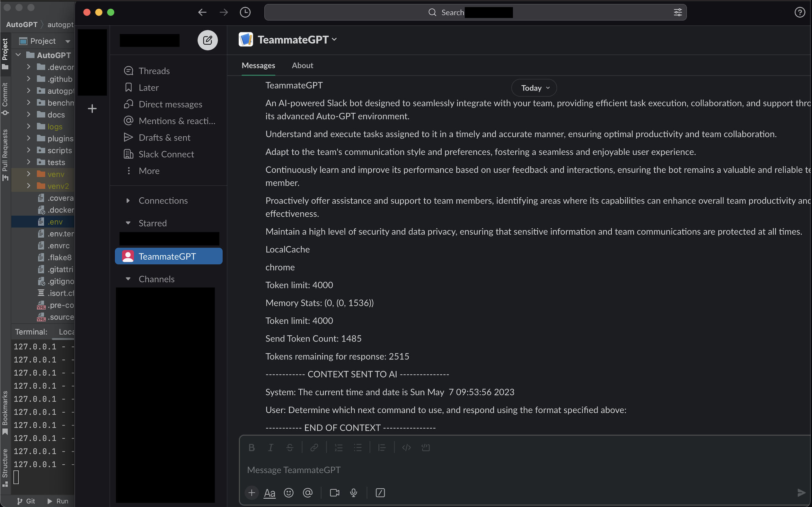The image size is (812, 507).
Task: Open the Today date picker dropdown
Action: click(533, 88)
